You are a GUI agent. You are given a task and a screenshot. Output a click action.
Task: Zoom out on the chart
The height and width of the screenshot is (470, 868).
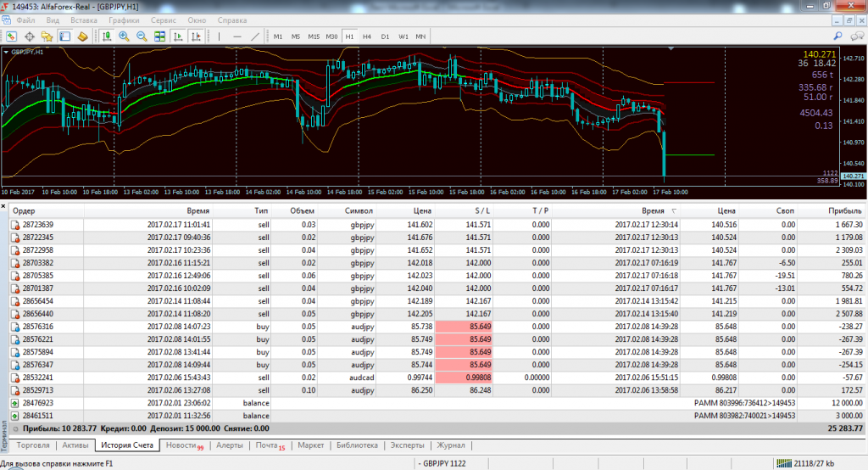coord(142,36)
